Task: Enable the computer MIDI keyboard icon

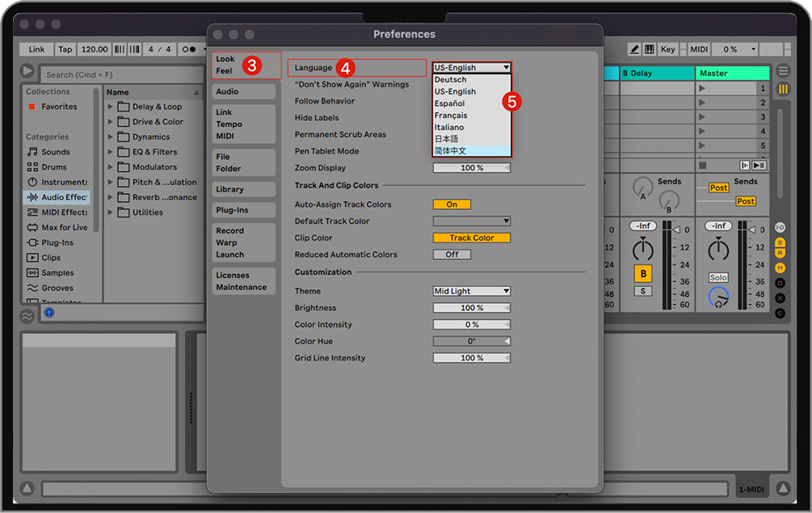Action: (650, 49)
